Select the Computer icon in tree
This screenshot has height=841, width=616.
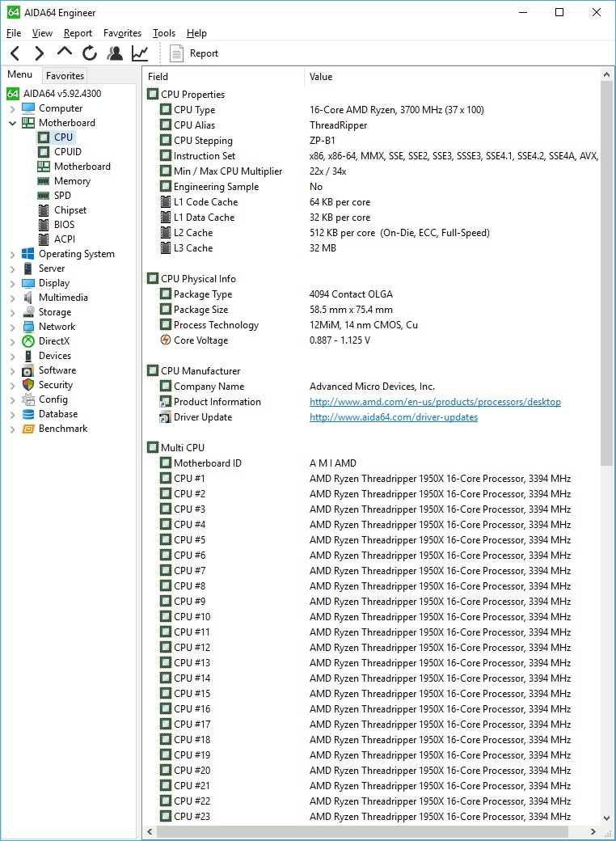[27, 108]
